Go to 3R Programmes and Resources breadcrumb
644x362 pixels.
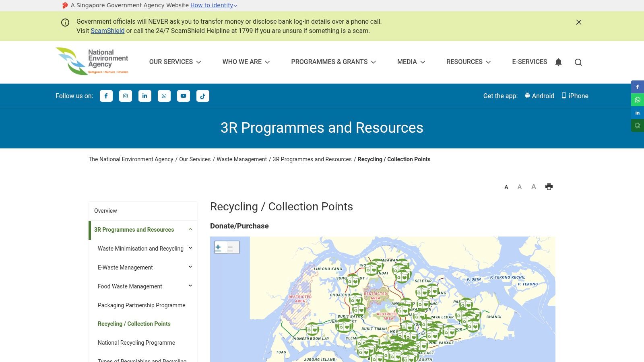[312, 159]
